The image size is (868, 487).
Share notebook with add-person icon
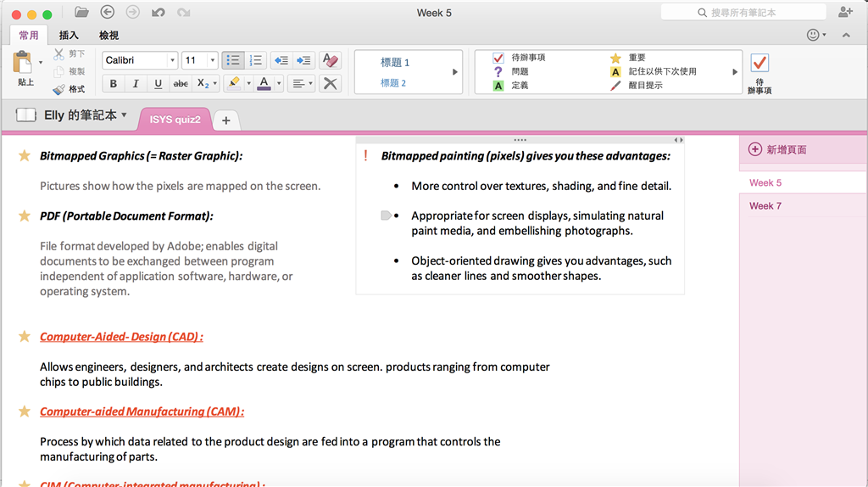click(x=845, y=12)
